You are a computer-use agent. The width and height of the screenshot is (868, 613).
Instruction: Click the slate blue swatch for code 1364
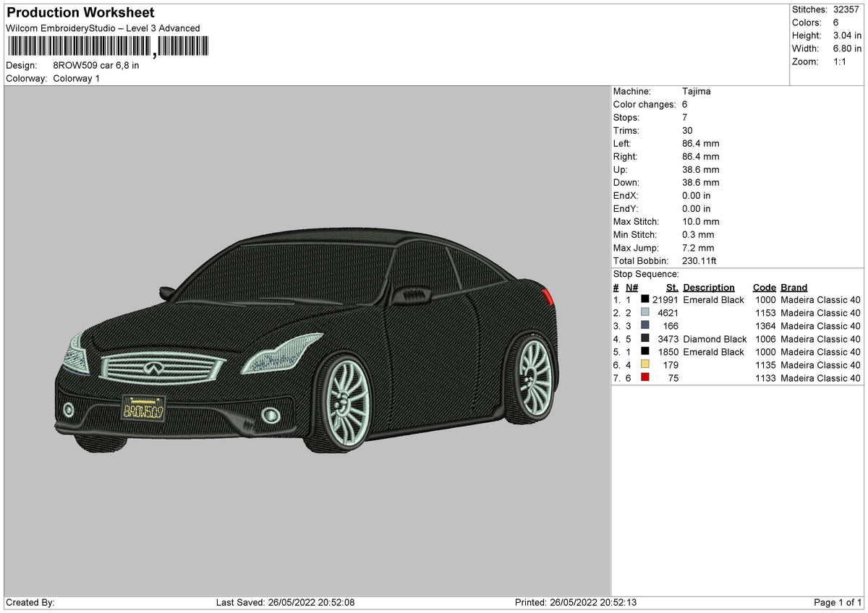tap(645, 325)
